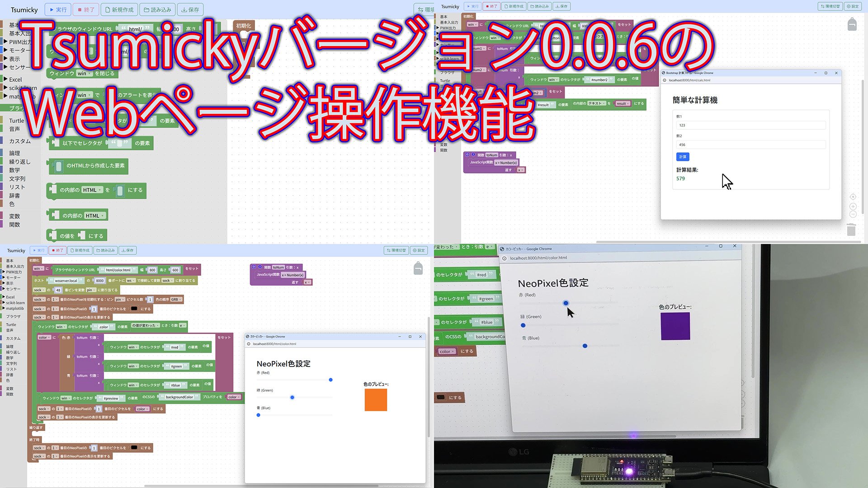
Task: Click the のHTMLから作成した要素 block in the top-left flyout
Action: pyautogui.click(x=89, y=166)
